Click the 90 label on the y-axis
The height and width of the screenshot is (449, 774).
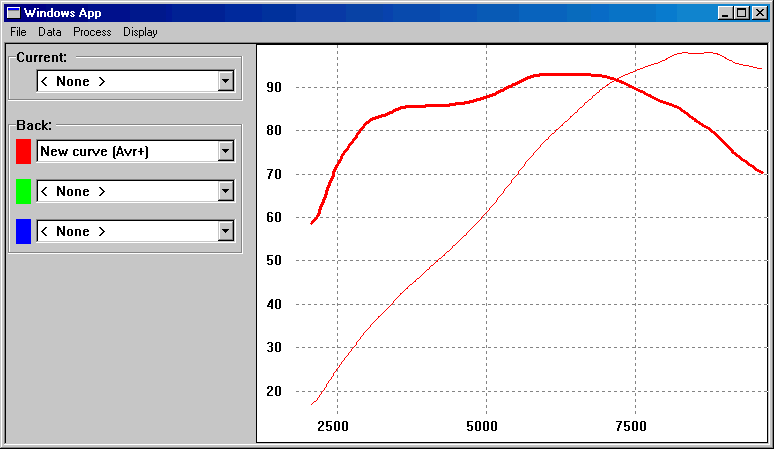tap(274, 88)
